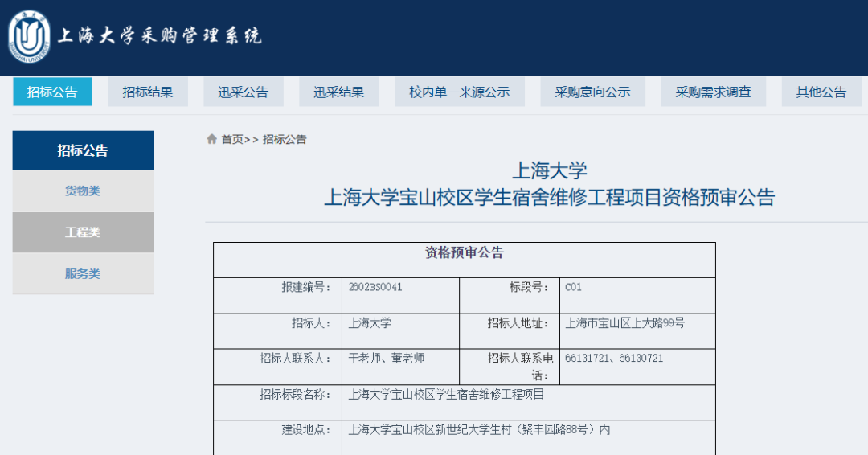Click the 上海大学 heading above the title
Screen dimensions: 868x455
click(549, 170)
